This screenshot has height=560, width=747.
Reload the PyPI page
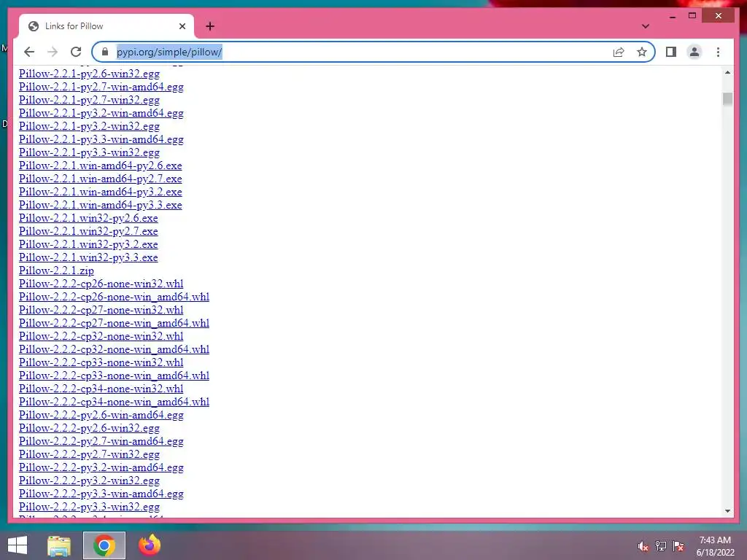(x=76, y=52)
